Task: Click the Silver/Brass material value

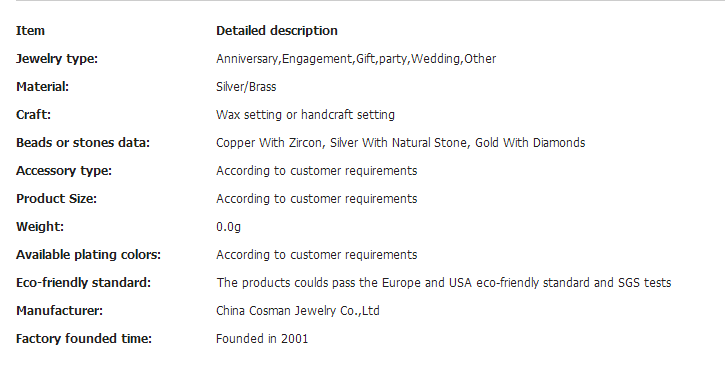Action: click(x=246, y=87)
